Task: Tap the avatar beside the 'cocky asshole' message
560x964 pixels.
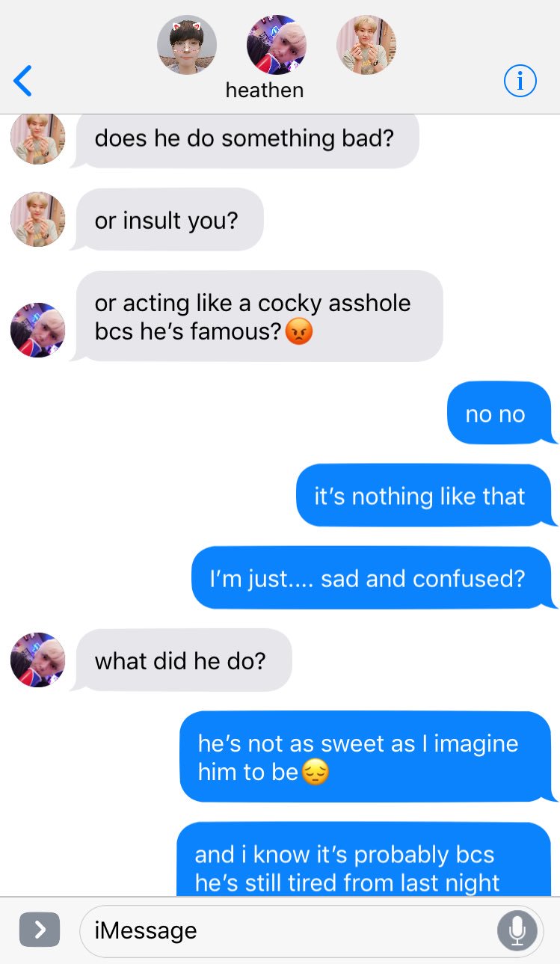Action: pyautogui.click(x=37, y=330)
